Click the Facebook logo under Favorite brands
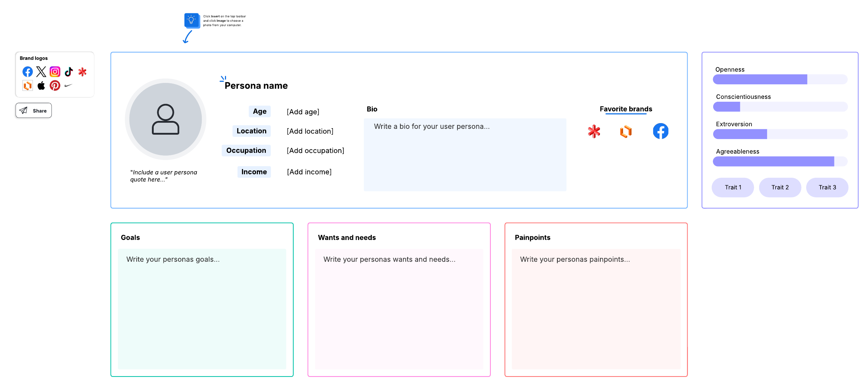The width and height of the screenshot is (868, 383). coord(660,131)
